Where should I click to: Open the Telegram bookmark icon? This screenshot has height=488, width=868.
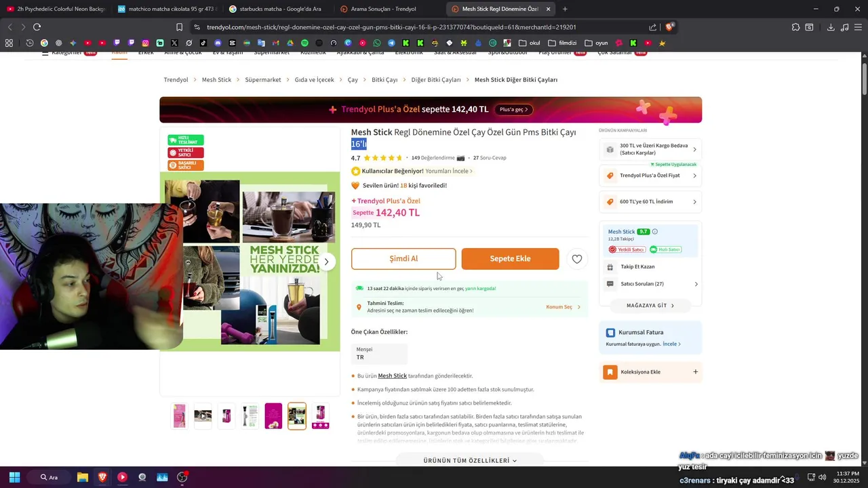[391, 43]
